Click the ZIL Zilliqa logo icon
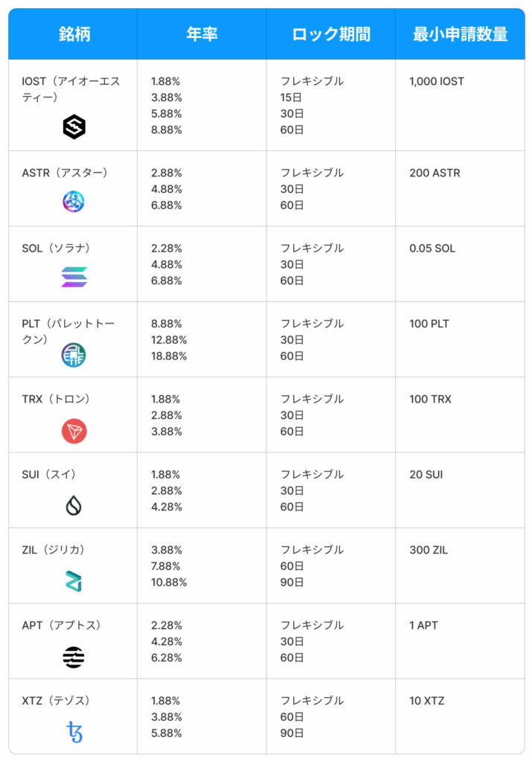This screenshot has width=532, height=762. coord(74,581)
